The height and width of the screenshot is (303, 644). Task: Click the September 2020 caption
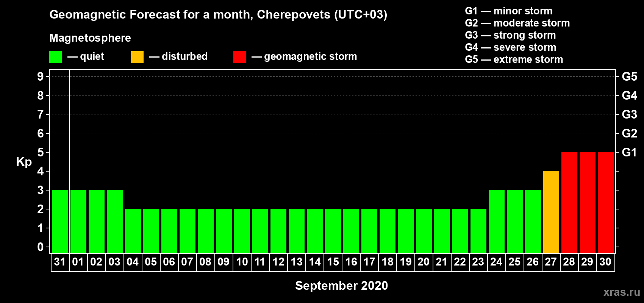(x=341, y=286)
